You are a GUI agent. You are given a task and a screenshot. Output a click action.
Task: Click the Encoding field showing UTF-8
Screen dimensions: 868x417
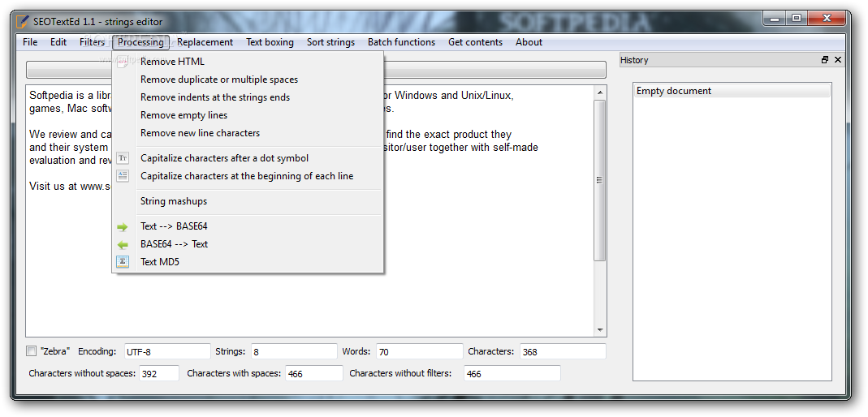coord(168,351)
